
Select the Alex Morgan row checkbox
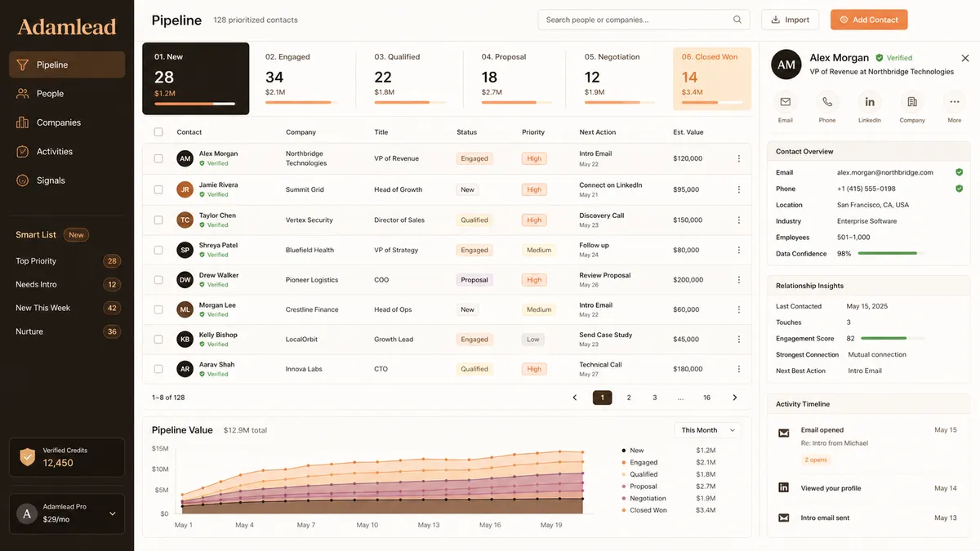(x=158, y=158)
